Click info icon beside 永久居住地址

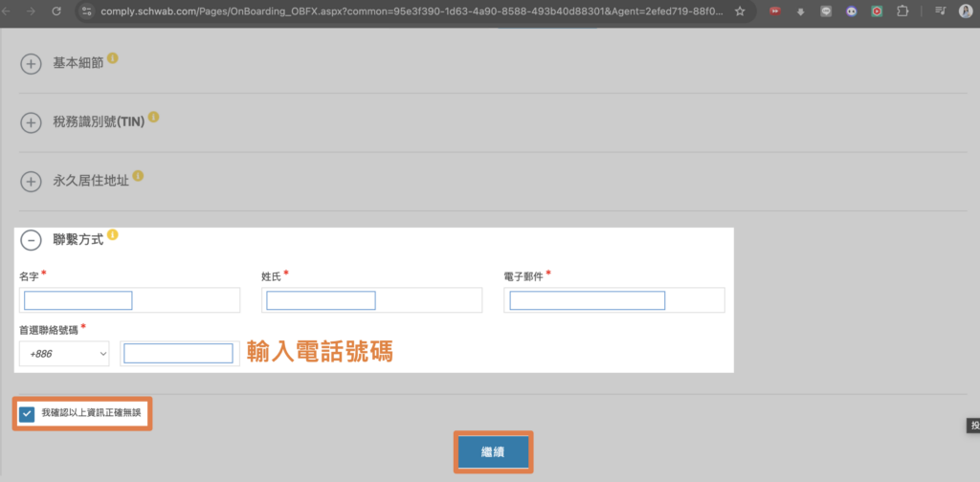[x=138, y=176]
